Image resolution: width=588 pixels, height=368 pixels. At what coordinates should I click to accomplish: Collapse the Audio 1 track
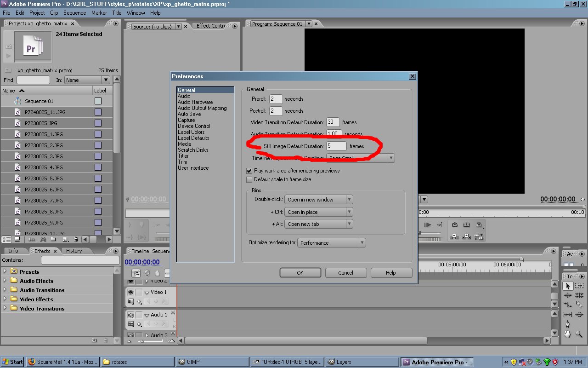click(x=147, y=316)
